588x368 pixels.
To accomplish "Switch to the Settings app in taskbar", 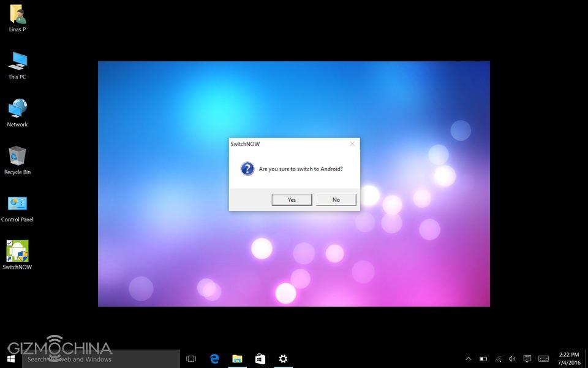I will click(283, 359).
